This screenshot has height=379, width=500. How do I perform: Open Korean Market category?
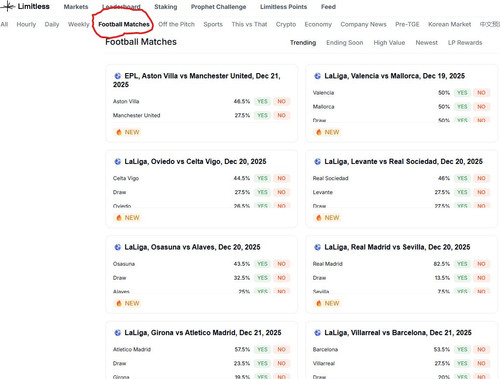(x=449, y=24)
